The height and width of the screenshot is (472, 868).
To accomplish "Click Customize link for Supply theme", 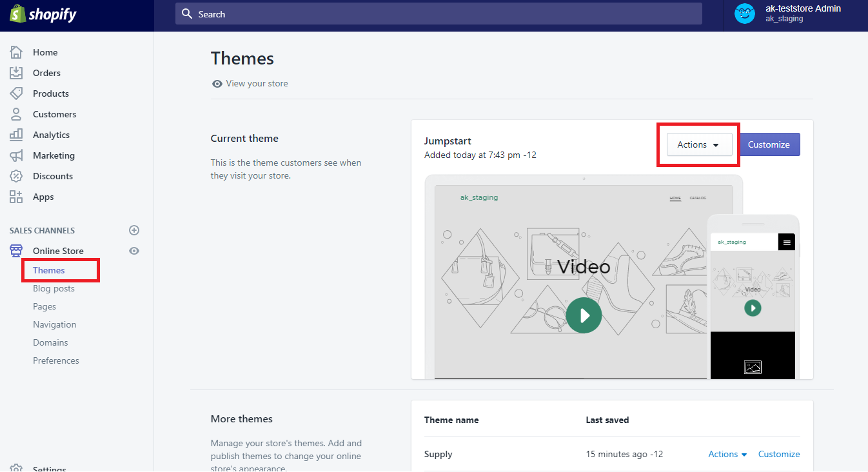I will pos(779,455).
